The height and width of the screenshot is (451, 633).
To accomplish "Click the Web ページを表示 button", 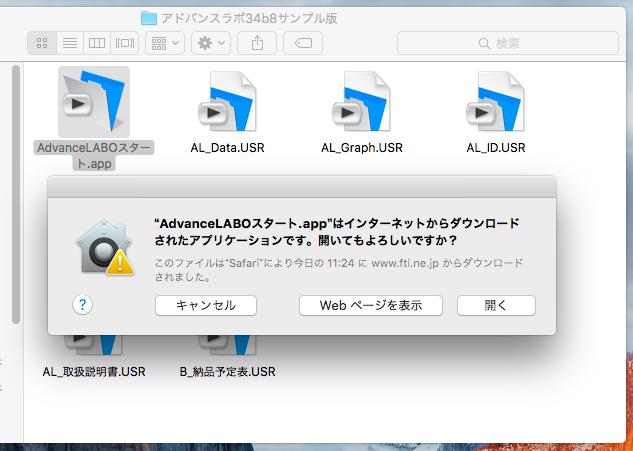I will [x=371, y=306].
